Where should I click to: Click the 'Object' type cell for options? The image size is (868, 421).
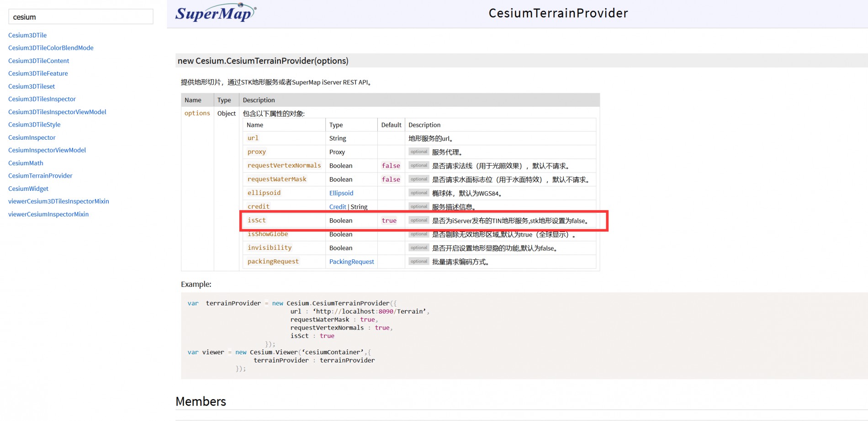227,113
